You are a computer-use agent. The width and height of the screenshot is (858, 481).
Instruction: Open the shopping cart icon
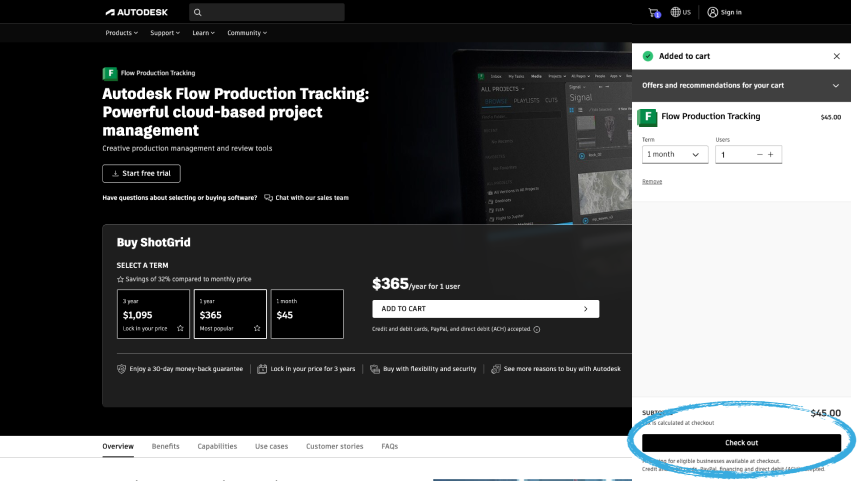tap(654, 13)
